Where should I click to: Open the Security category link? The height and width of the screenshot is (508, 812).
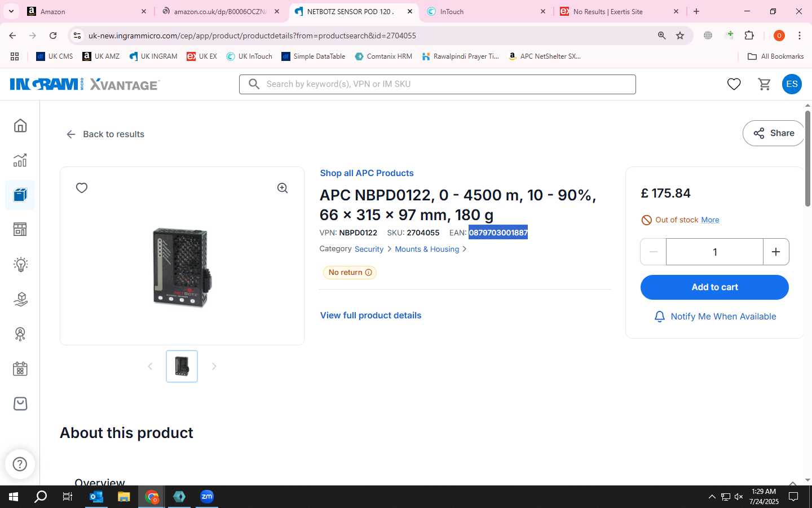[369, 249]
